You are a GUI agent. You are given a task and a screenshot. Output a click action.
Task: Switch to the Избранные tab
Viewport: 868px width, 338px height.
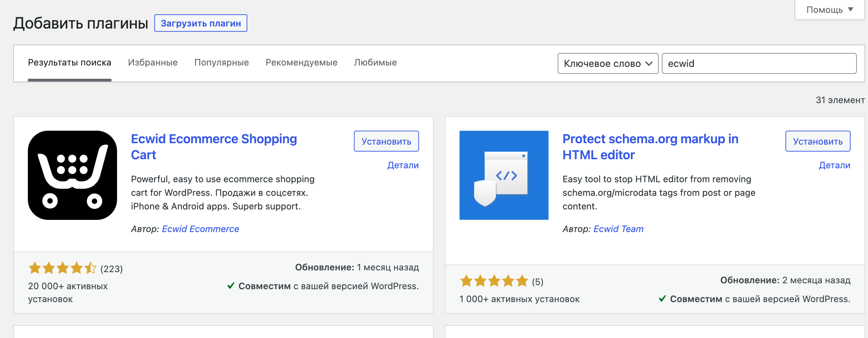(153, 63)
